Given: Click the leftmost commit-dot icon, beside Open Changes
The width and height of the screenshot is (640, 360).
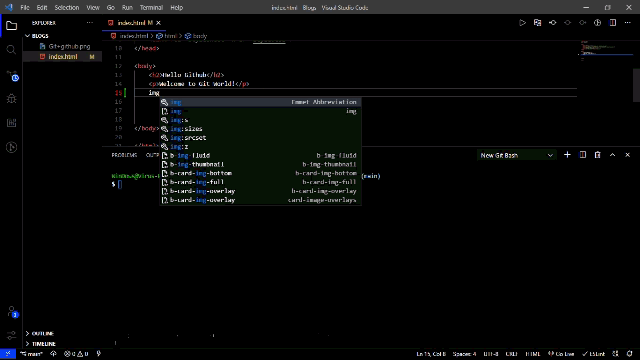Looking at the screenshot, I should tap(552, 23).
